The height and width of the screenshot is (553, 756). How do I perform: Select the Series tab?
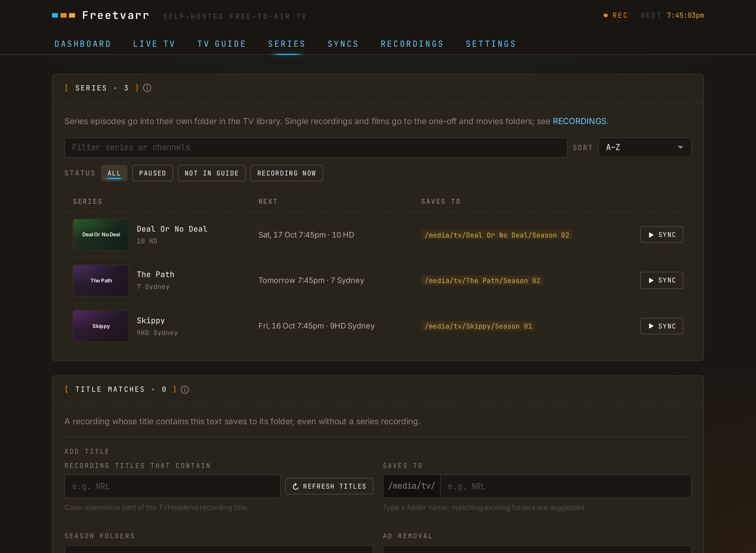[287, 44]
